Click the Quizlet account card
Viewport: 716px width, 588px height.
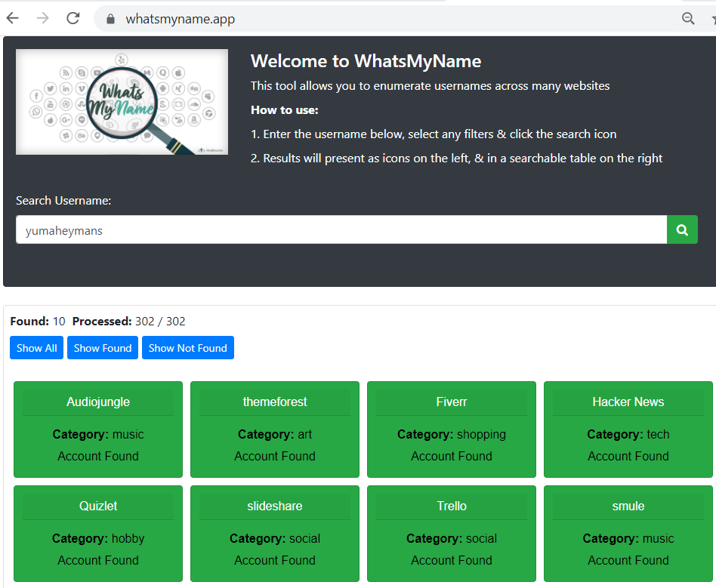[98, 533]
